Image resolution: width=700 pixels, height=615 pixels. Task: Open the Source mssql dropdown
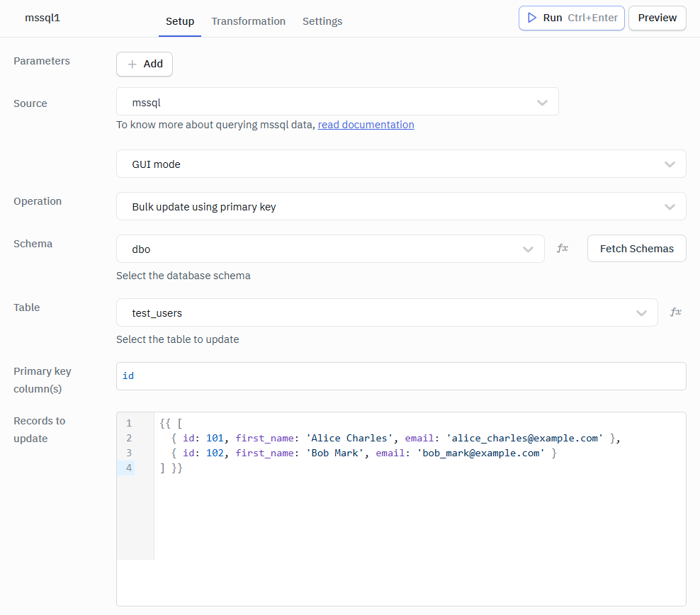pos(337,102)
